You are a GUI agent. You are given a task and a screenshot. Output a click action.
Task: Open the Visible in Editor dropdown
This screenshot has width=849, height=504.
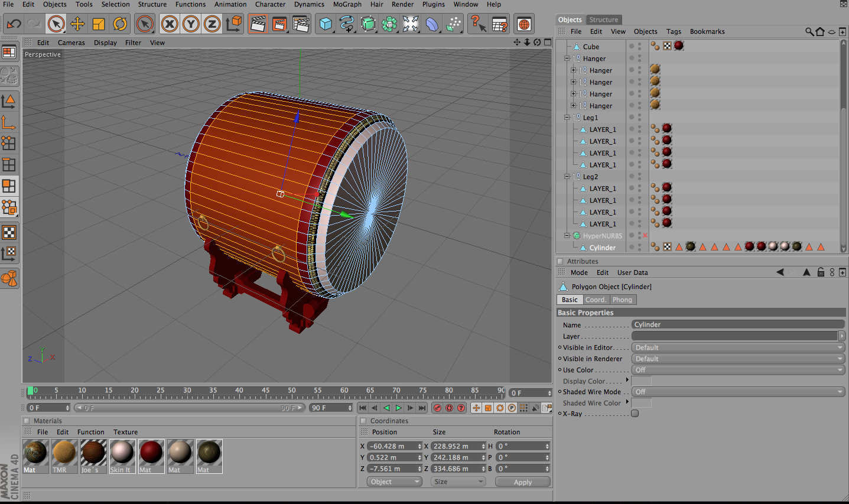pos(738,347)
